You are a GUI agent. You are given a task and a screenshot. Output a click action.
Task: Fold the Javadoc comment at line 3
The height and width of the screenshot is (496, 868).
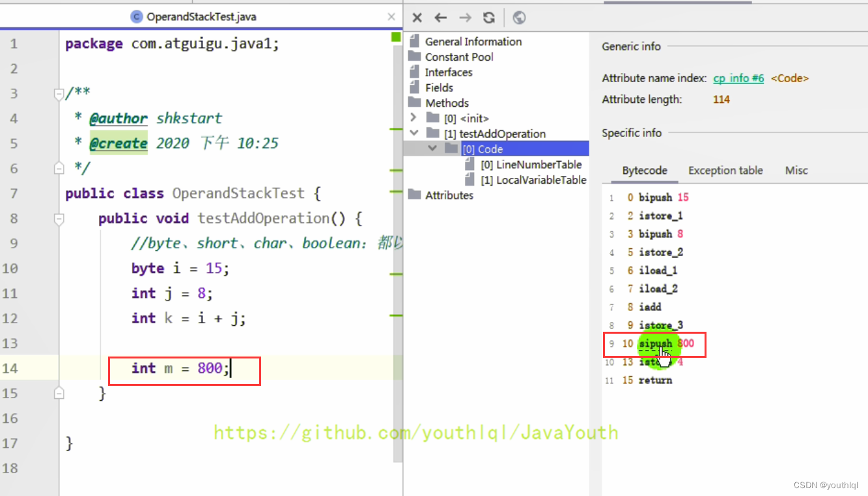click(59, 94)
